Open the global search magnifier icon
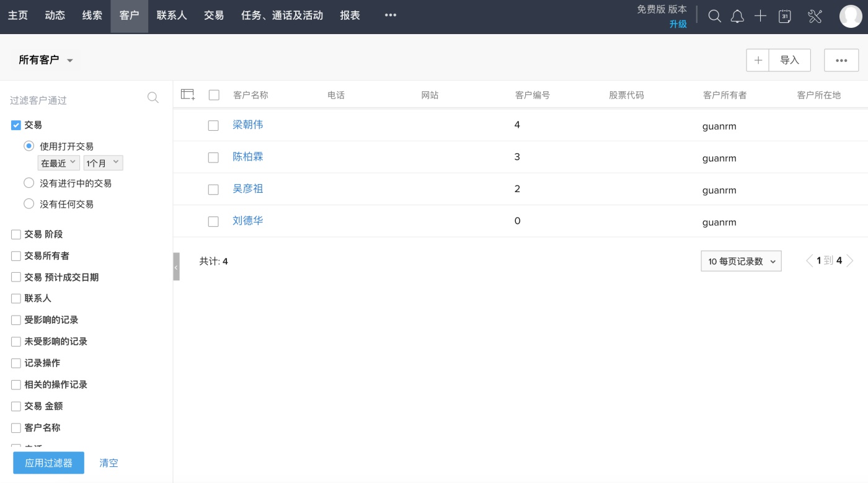This screenshot has height=483, width=868. click(714, 16)
